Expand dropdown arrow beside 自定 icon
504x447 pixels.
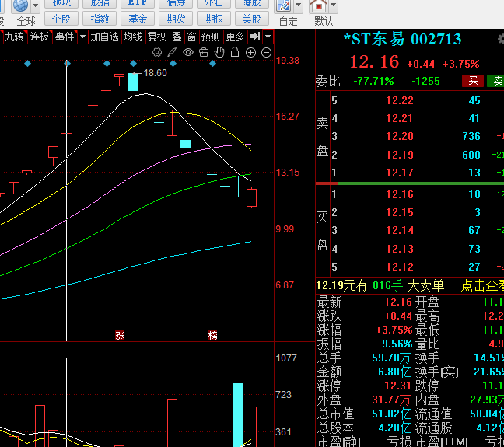pos(299,5)
